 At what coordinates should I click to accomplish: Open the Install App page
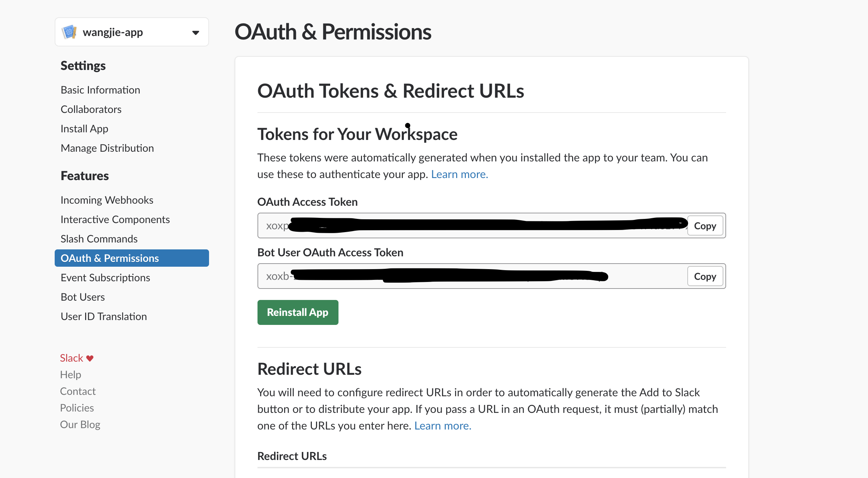pyautogui.click(x=84, y=129)
